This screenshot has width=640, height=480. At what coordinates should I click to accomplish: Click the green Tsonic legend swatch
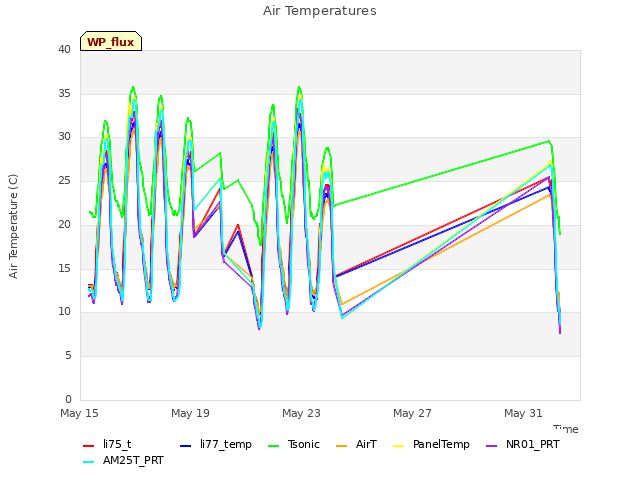click(274, 446)
